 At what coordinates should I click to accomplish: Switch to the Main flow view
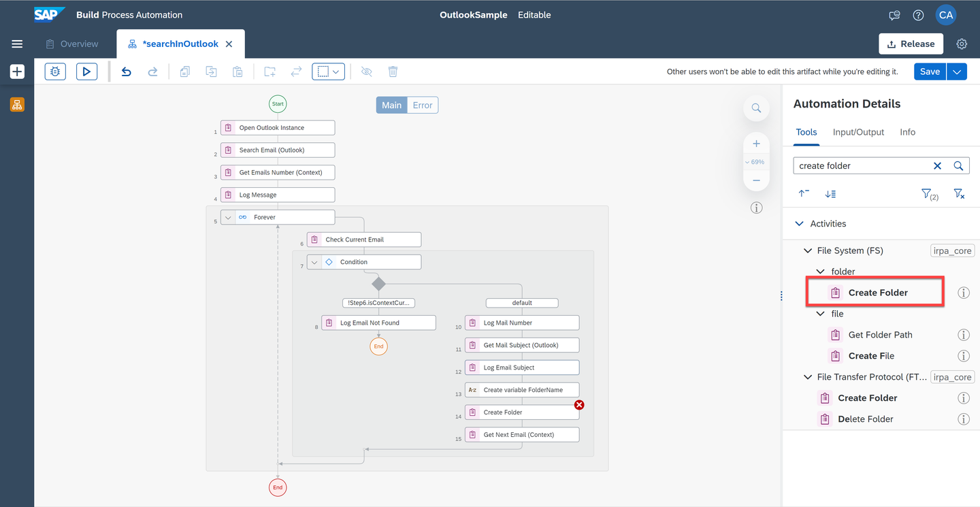pyautogui.click(x=391, y=105)
